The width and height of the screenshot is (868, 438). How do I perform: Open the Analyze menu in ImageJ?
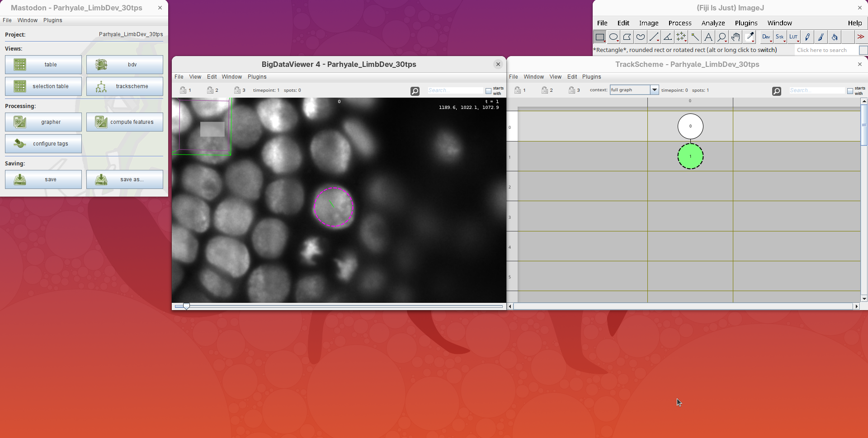tap(713, 23)
